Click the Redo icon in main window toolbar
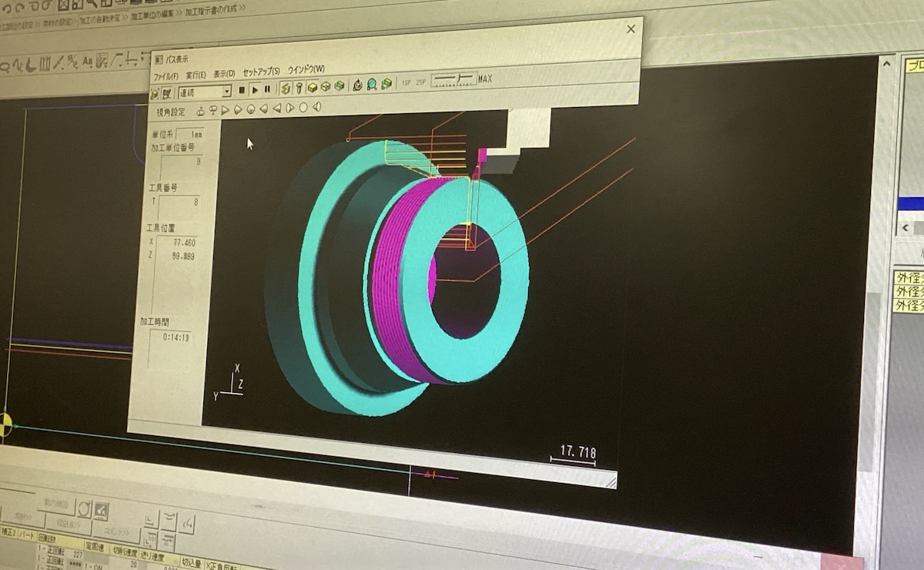Screen dimensions: 924x570 [21, 7]
